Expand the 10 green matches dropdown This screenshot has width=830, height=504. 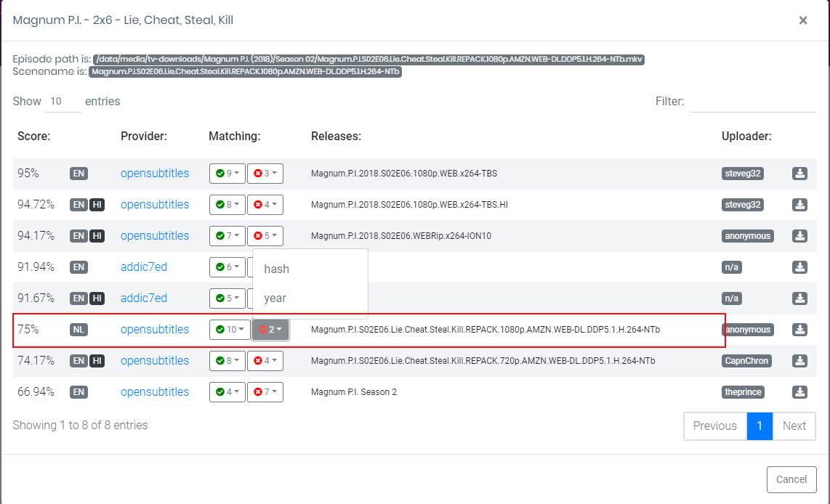coord(230,329)
